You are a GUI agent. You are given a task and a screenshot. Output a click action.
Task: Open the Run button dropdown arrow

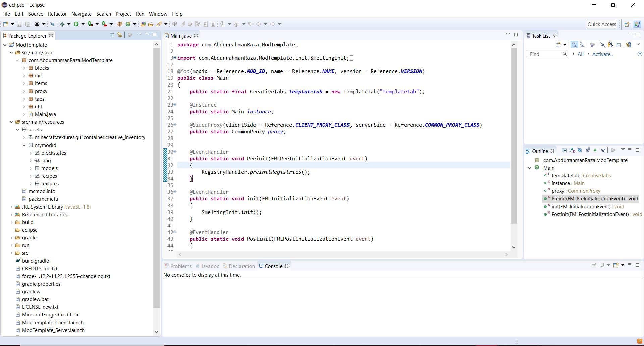tap(83, 24)
